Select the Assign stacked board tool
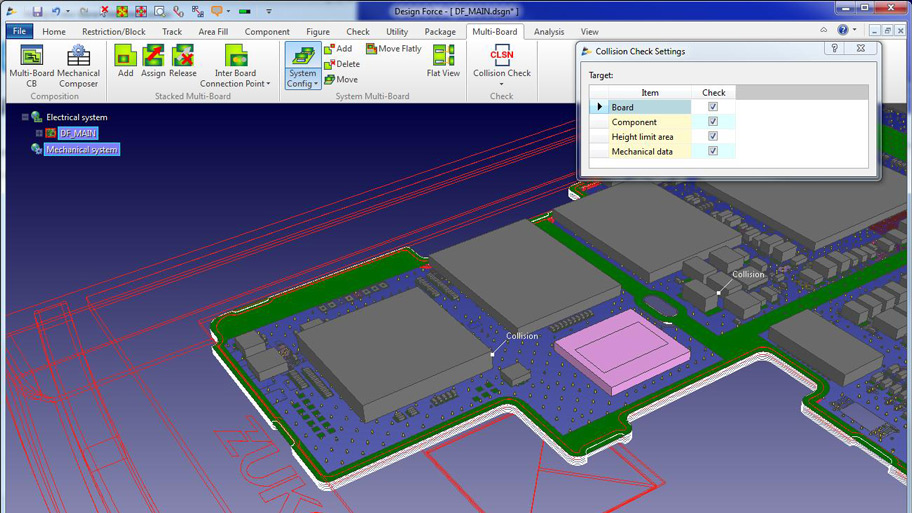 tap(153, 60)
